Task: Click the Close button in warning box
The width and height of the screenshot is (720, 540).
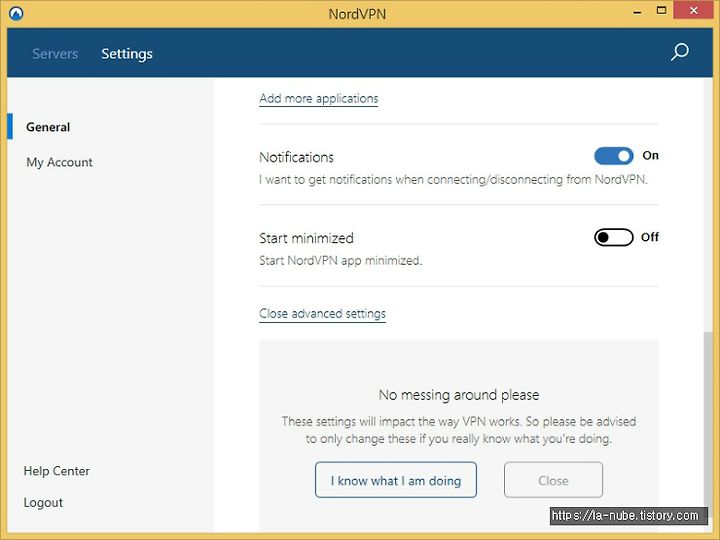Action: pos(553,480)
